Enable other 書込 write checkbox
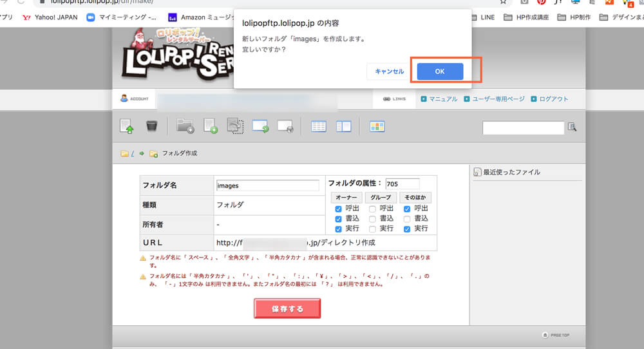Viewport: 644px width, 349px height. 406,219
